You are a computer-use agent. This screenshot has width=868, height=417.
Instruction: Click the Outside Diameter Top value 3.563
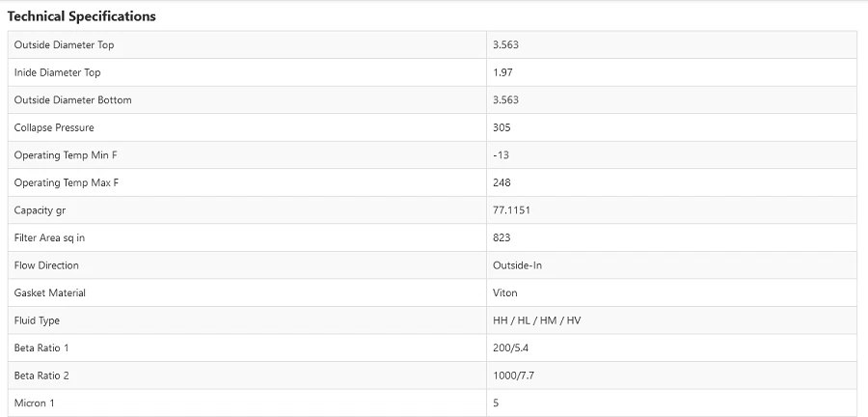tap(506, 45)
